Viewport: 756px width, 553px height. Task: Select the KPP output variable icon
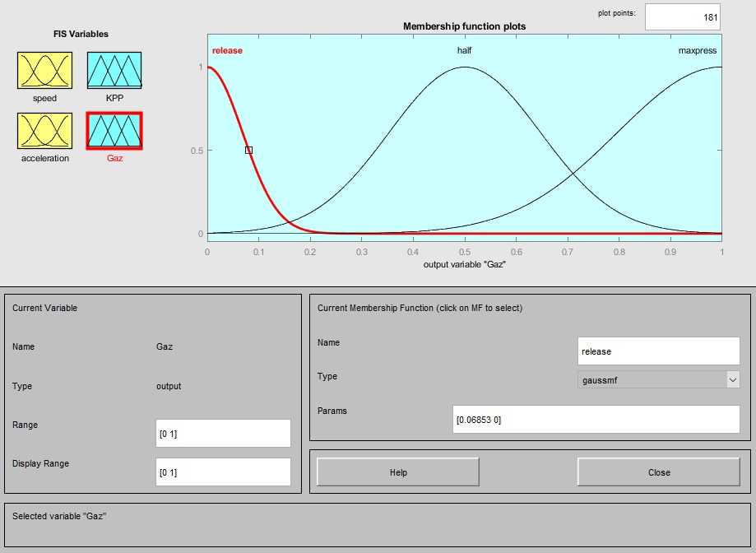pos(114,71)
